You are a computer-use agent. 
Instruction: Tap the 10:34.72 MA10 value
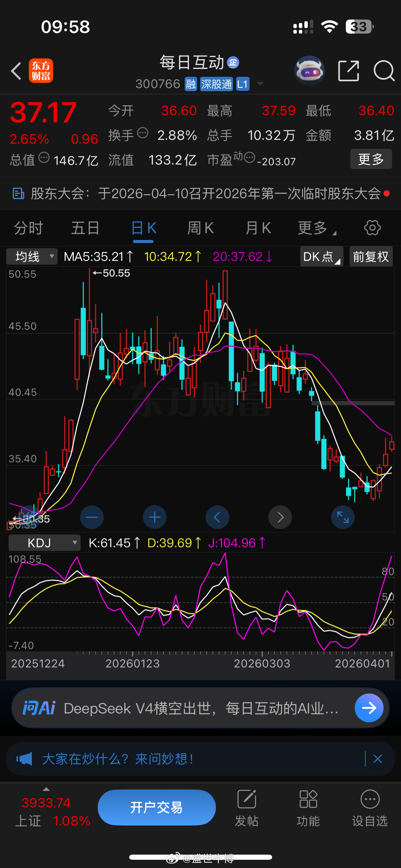(172, 256)
